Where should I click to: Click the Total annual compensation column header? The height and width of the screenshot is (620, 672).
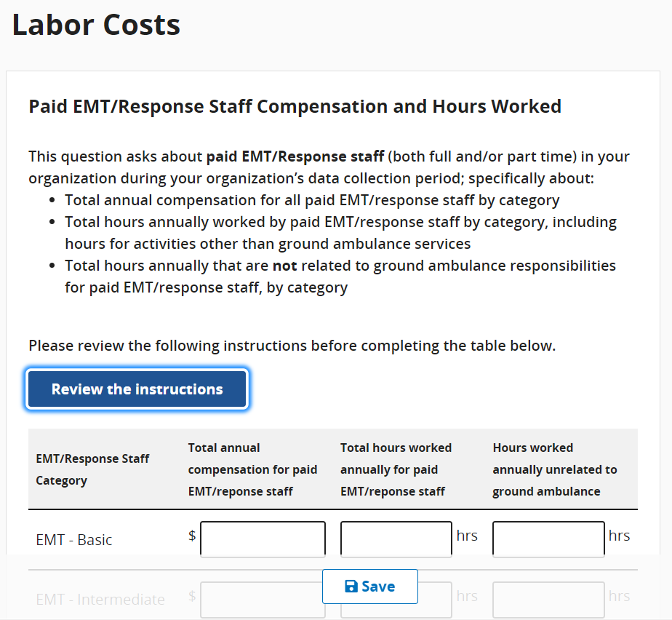coord(252,469)
